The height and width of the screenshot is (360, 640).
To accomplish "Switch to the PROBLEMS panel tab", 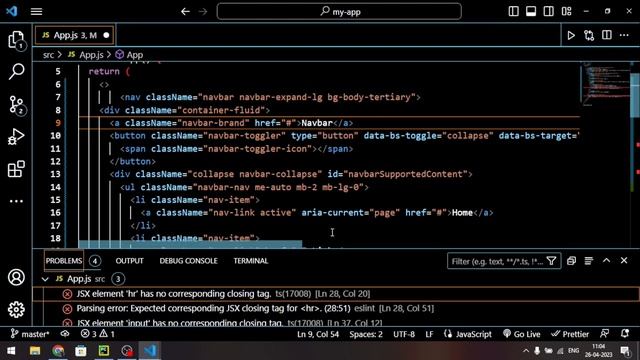I will 64,261.
